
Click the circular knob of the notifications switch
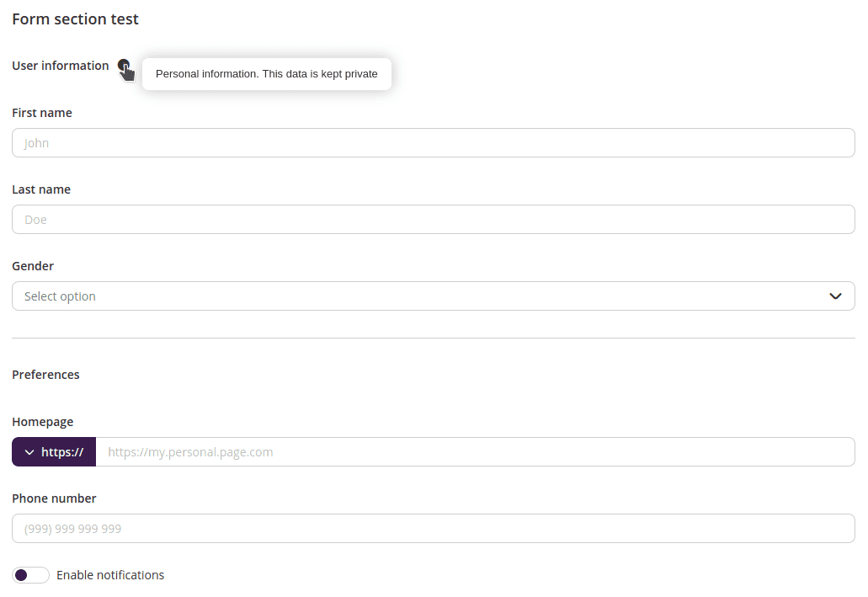tap(22, 574)
